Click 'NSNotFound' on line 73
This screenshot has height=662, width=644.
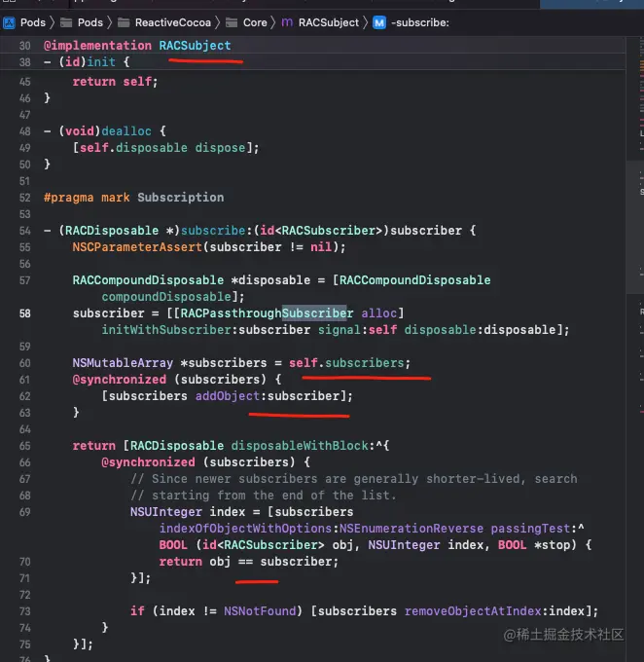click(x=260, y=611)
